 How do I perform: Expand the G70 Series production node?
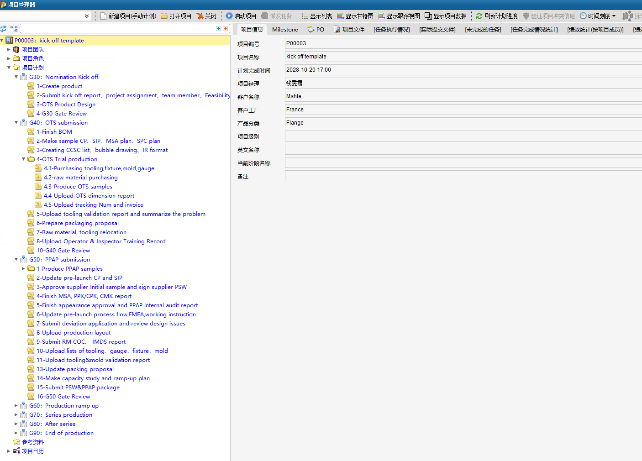[16, 414]
